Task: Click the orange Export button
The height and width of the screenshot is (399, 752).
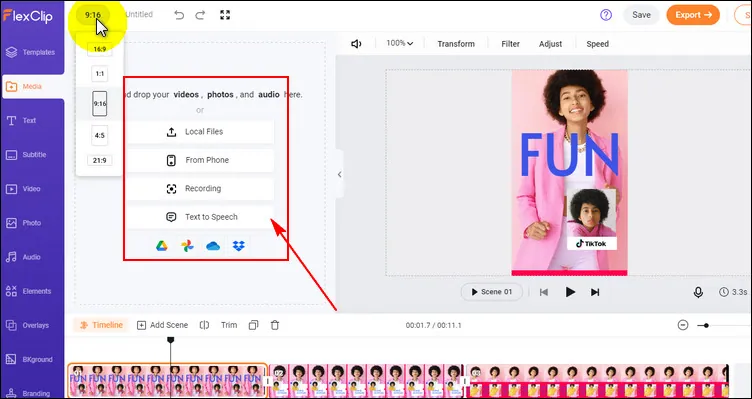Action: tap(693, 15)
